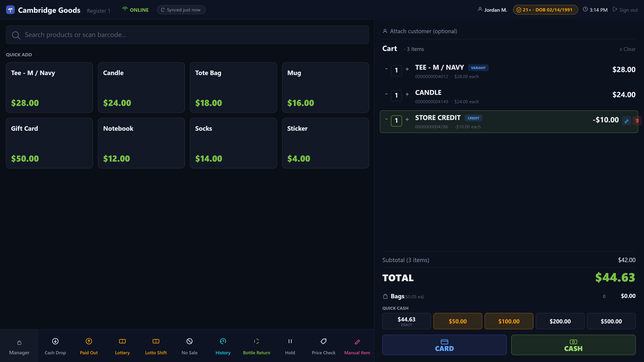The height and width of the screenshot is (362, 644).
Task: Select $100.00 quick cash
Action: [x=509, y=321]
